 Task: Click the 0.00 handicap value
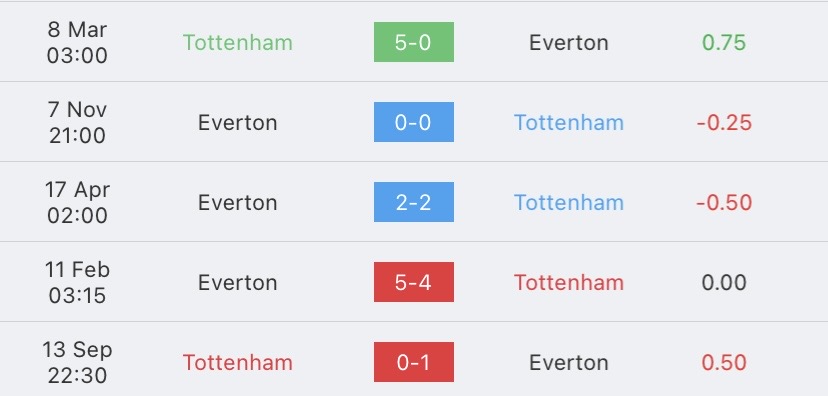pyautogui.click(x=724, y=282)
